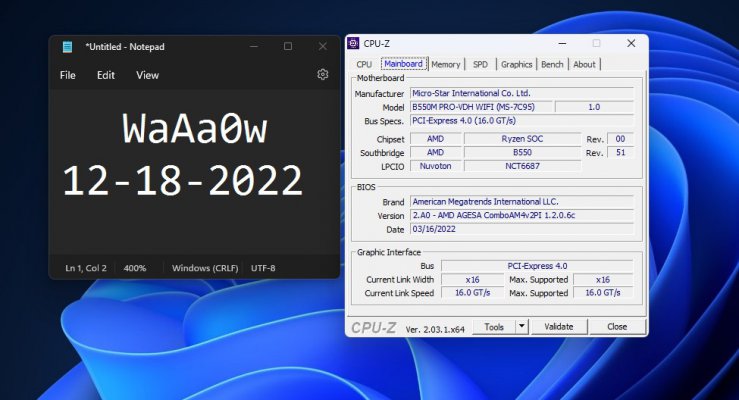Click the 12-18-2022 text line in Notepad
The height and width of the screenshot is (400, 739).
(182, 180)
